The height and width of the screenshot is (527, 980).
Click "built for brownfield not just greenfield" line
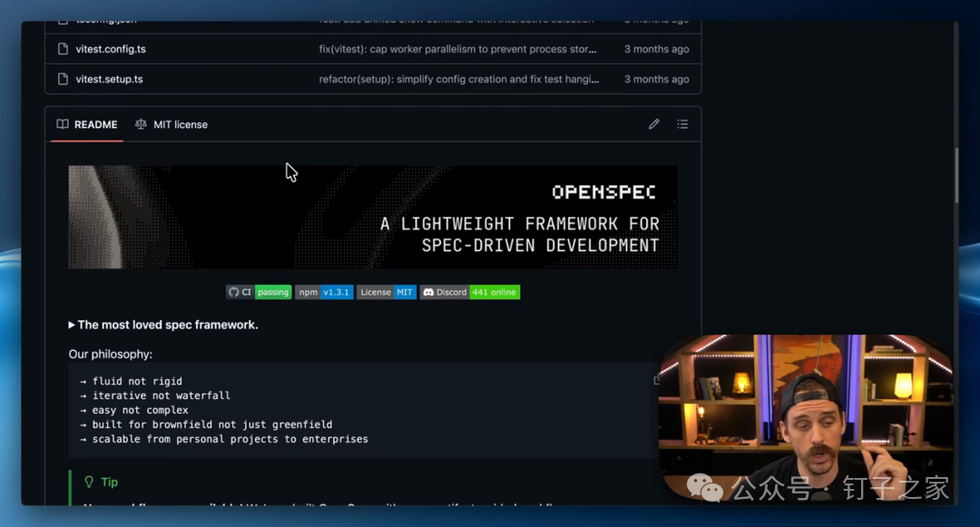click(206, 425)
